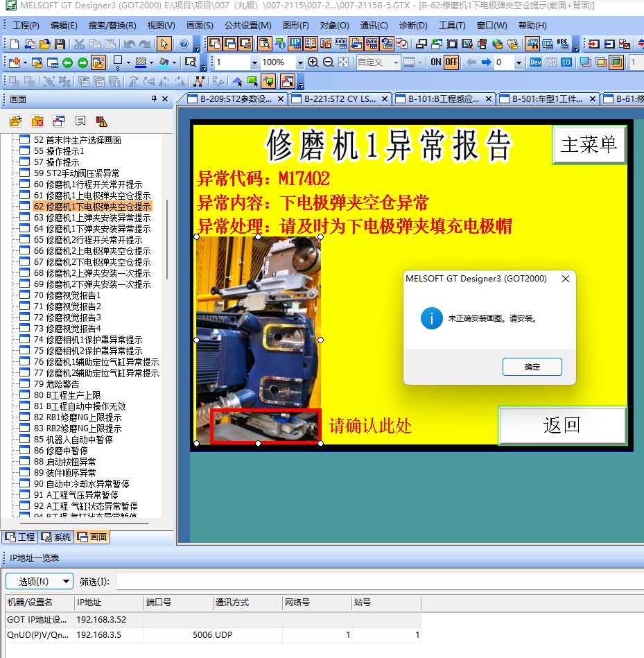This screenshot has width=644, height=658.
Task: Click the green previous screen arrow icon
Action: coord(67,62)
